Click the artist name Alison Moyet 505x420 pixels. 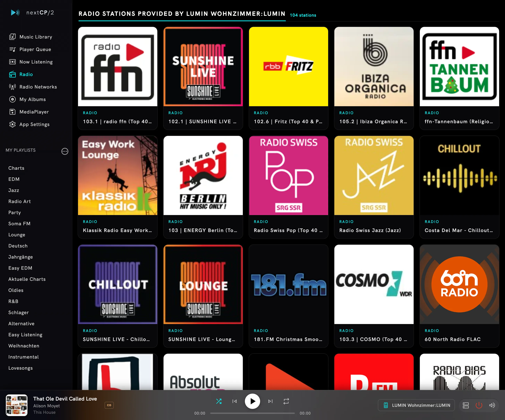(46, 406)
